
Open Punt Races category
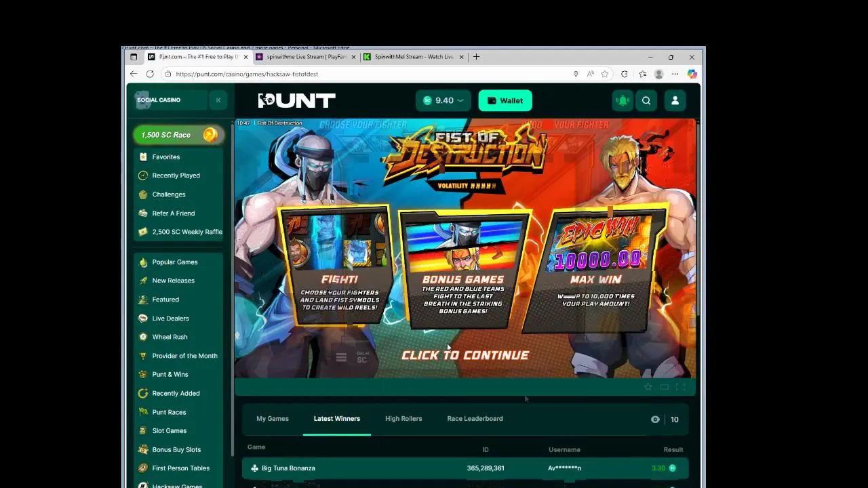tap(169, 412)
